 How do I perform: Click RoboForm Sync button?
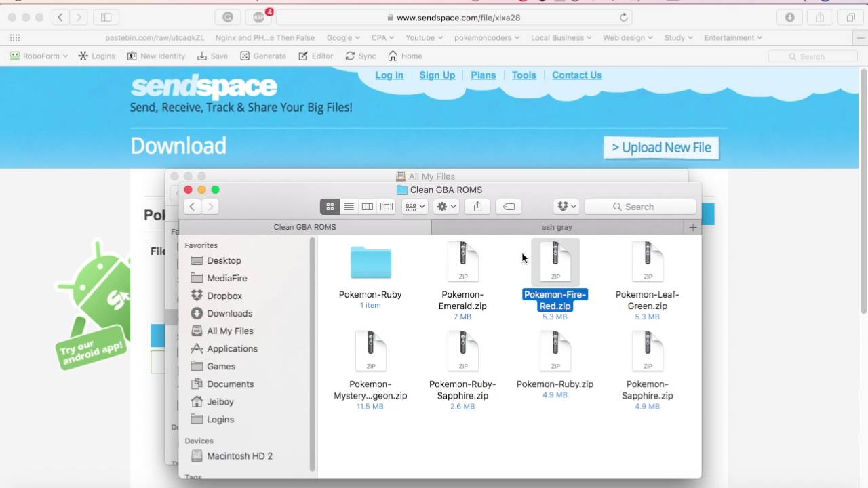(361, 56)
